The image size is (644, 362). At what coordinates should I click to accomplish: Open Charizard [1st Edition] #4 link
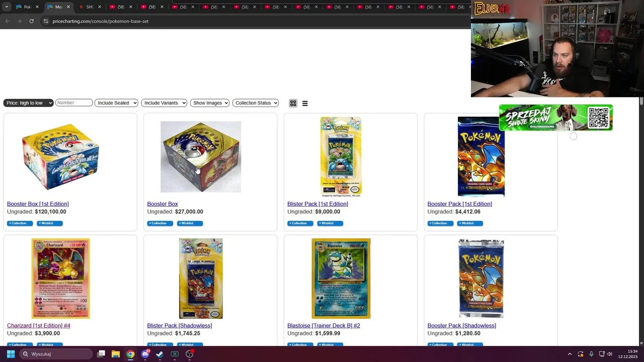(39, 326)
